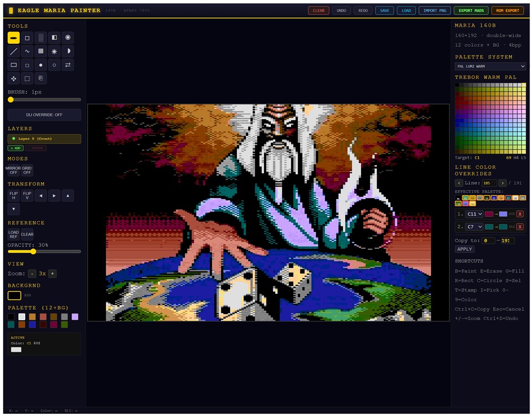532x416 pixels.
Task: Select the hollow circle tool
Action: coord(54,64)
